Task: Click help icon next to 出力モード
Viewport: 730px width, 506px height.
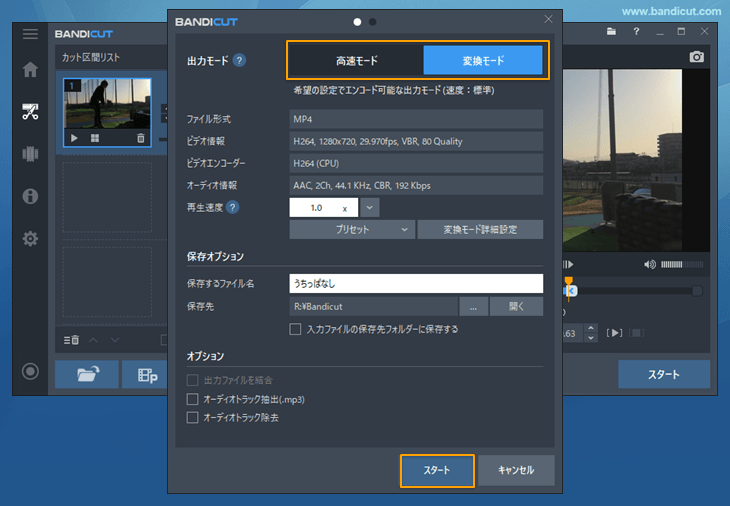Action: point(239,60)
